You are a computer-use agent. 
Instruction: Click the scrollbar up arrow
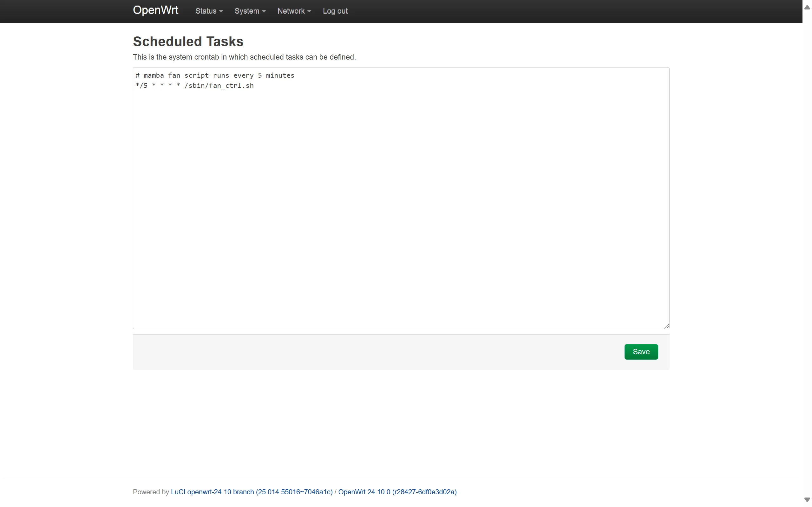pos(807,7)
